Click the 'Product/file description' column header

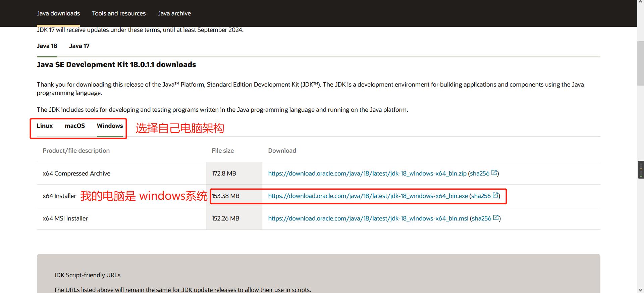[x=76, y=151]
